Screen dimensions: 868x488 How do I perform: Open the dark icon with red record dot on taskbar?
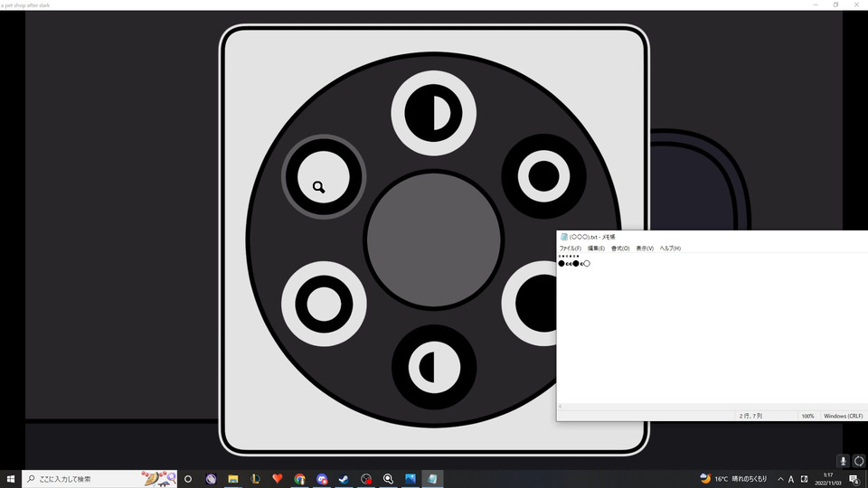point(366,479)
